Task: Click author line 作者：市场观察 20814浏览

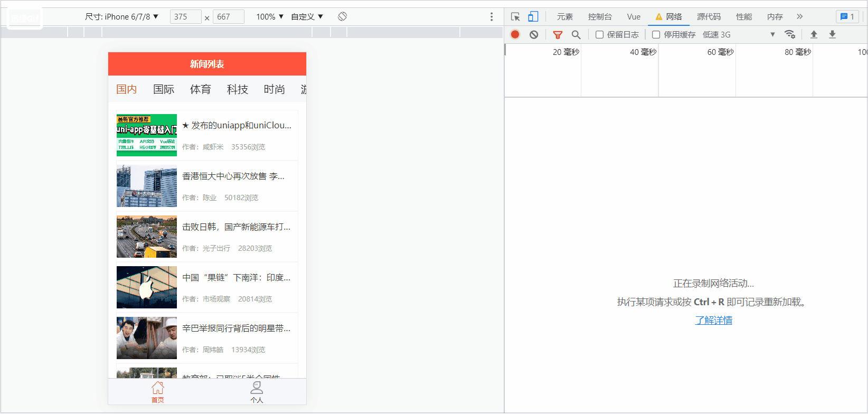Action: 227,299
